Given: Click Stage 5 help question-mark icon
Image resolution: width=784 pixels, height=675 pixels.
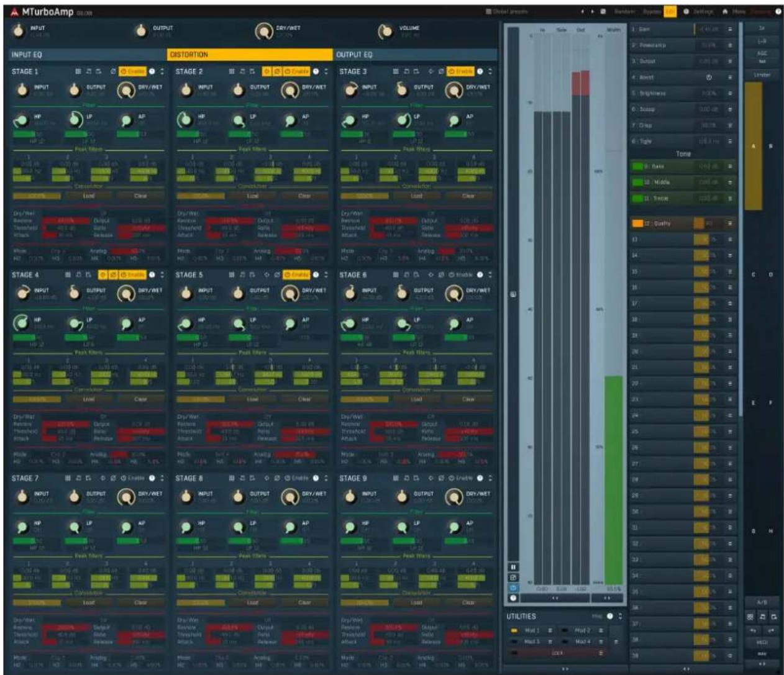Looking at the screenshot, I should pos(316,274).
